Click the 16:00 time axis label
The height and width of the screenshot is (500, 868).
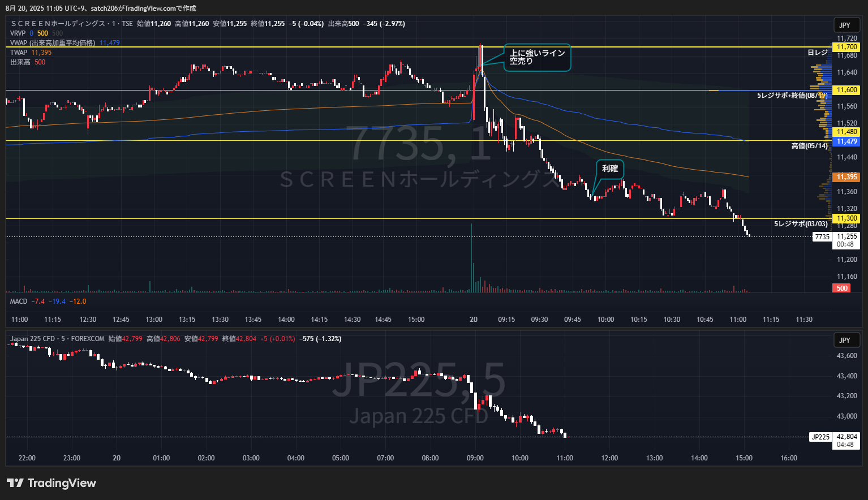[789, 458]
